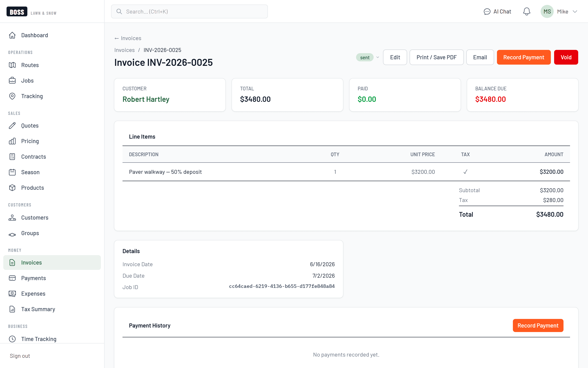Image resolution: width=588 pixels, height=368 pixels.
Task: Click the Pricing bar chart icon
Action: [12, 141]
